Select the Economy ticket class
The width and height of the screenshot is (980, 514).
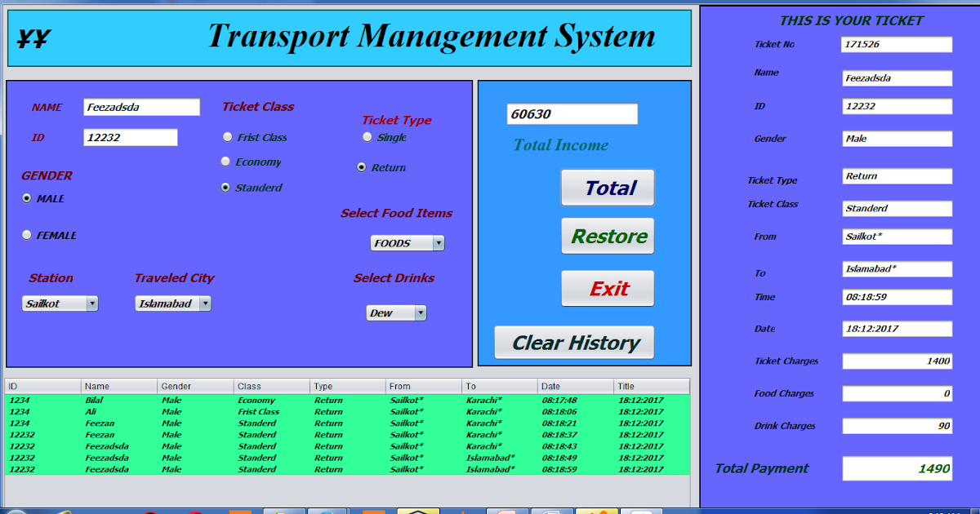click(x=225, y=161)
